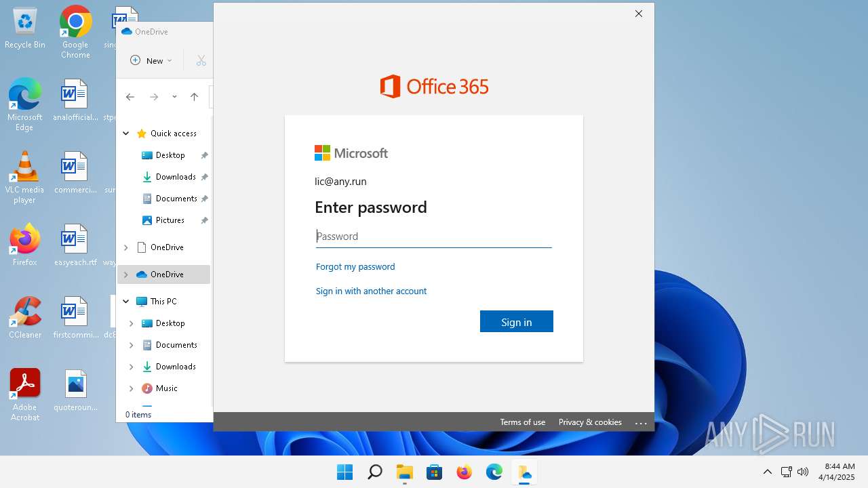The image size is (868, 488).
Task: Open the New dropdown in Explorer
Action: point(151,60)
